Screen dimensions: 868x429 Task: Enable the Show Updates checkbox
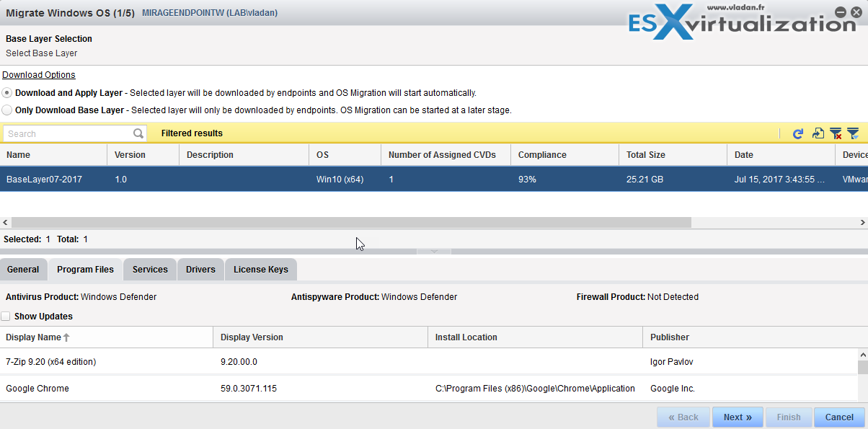tap(6, 317)
